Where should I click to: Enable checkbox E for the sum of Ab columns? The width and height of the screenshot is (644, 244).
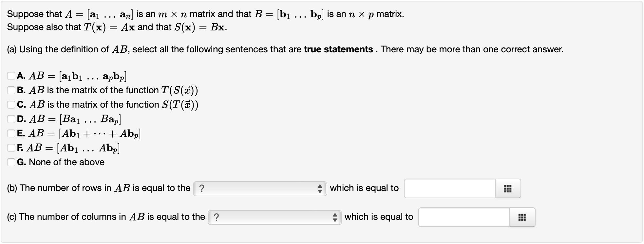point(11,133)
